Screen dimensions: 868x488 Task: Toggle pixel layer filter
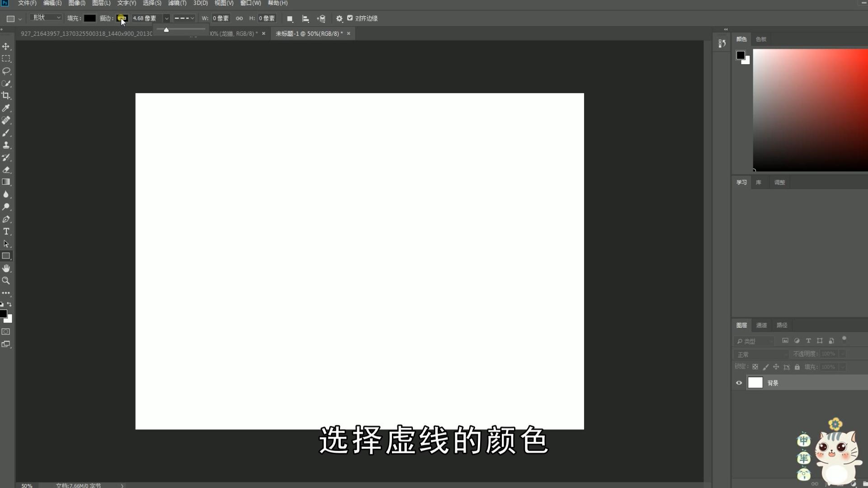pos(785,341)
